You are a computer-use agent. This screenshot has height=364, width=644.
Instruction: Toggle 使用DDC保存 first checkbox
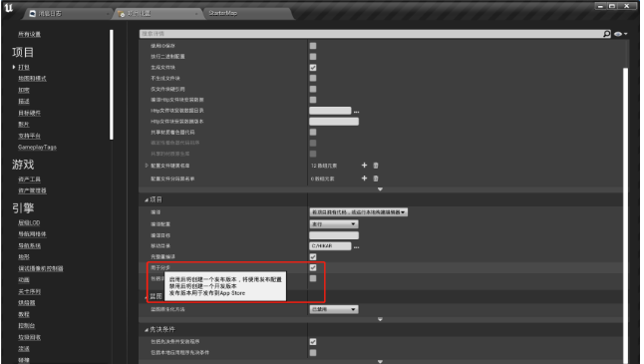pyautogui.click(x=313, y=46)
